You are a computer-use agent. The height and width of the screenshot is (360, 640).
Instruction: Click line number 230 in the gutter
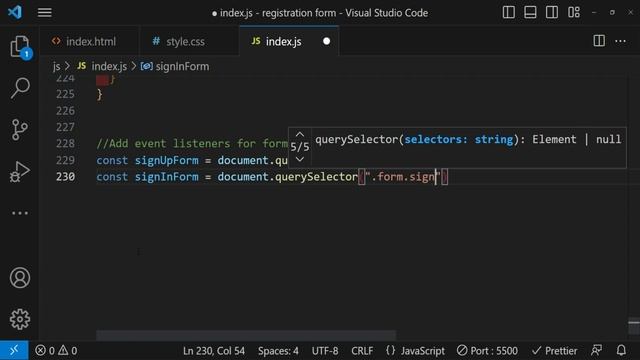click(65, 177)
